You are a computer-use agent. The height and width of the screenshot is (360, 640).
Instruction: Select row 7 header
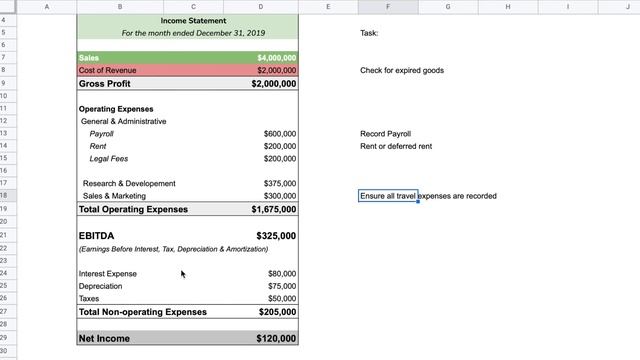tap(8, 58)
